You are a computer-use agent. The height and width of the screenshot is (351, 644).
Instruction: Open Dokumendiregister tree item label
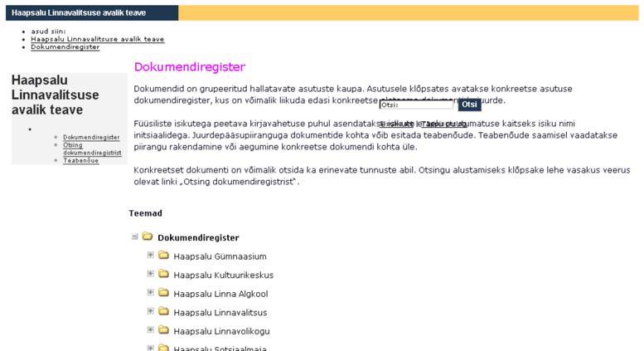click(198, 237)
